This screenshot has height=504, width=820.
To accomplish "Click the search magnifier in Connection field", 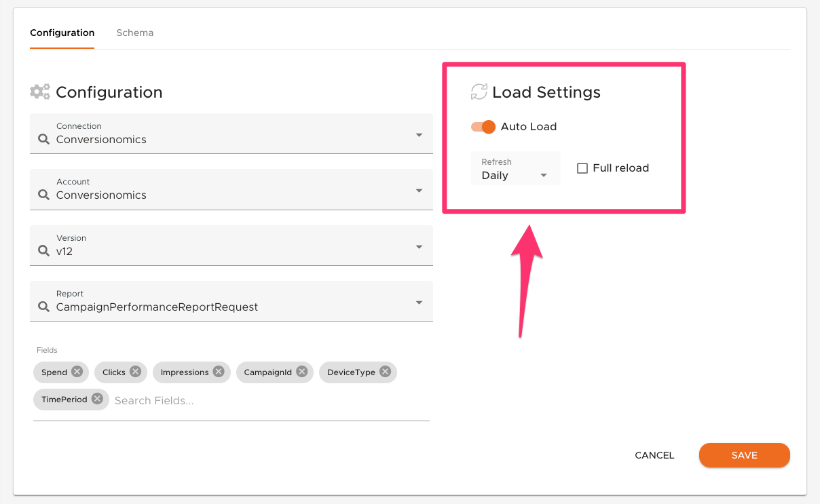I will [x=43, y=140].
